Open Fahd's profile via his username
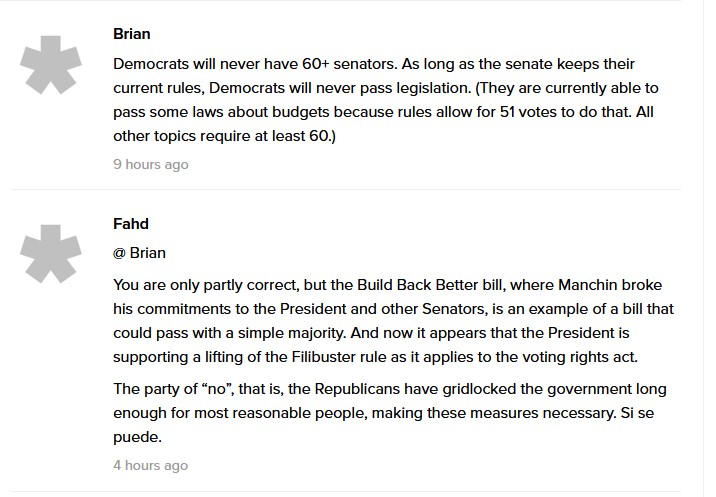Screen dimensions: 716x497 (x=131, y=223)
